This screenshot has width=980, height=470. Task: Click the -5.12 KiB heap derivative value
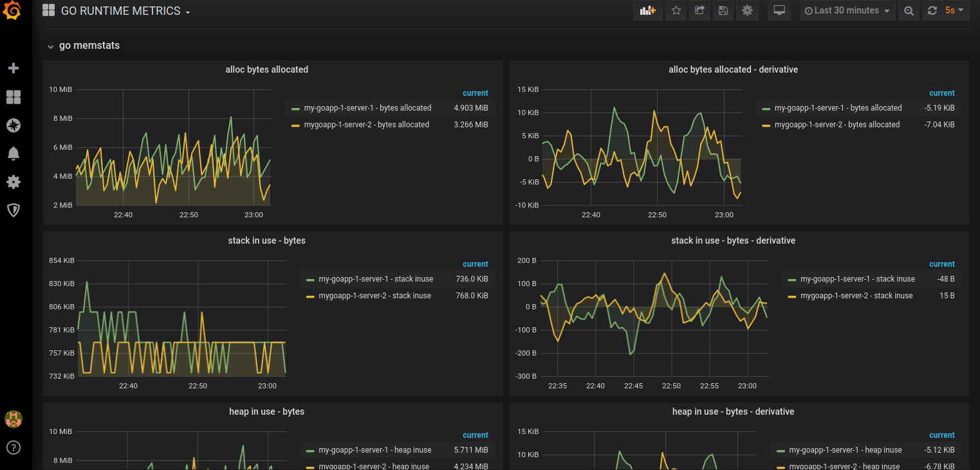[939, 450]
